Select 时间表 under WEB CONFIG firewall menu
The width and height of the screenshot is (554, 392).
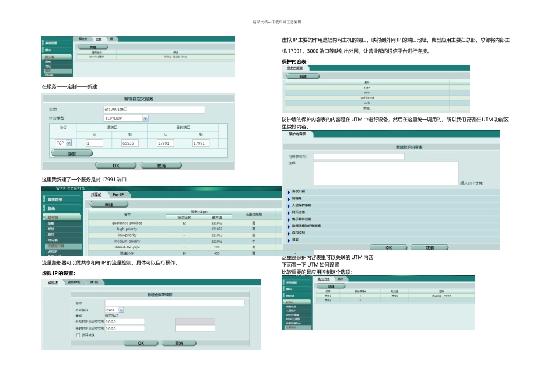pos(52,240)
